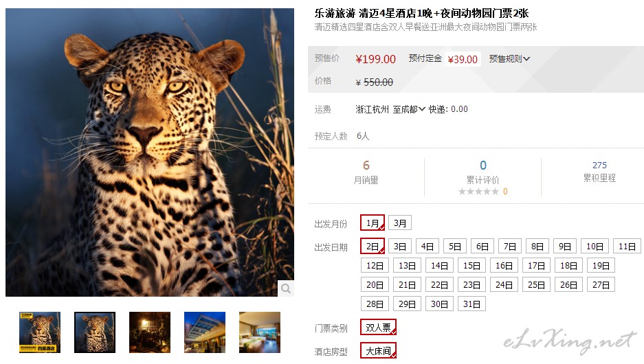Click the star rating row
The image size is (644, 364).
[483, 191]
